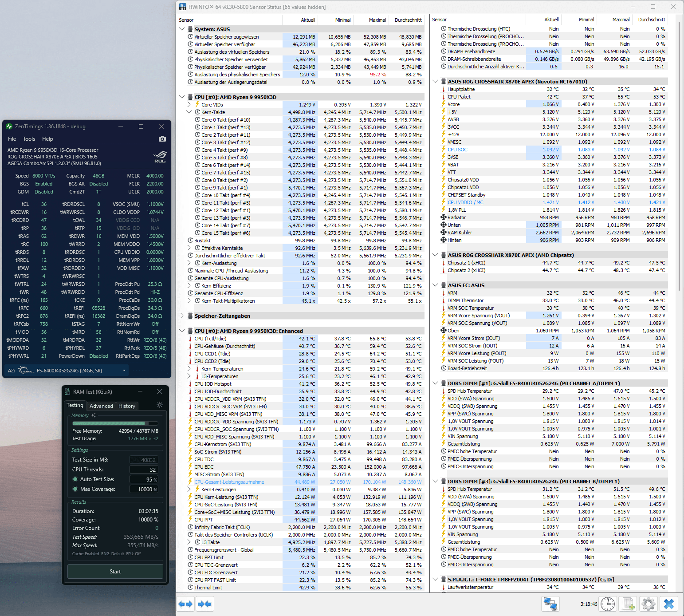Click the expand-columns arrows icon in HWiNFO
684x616 pixels.
coord(185,604)
